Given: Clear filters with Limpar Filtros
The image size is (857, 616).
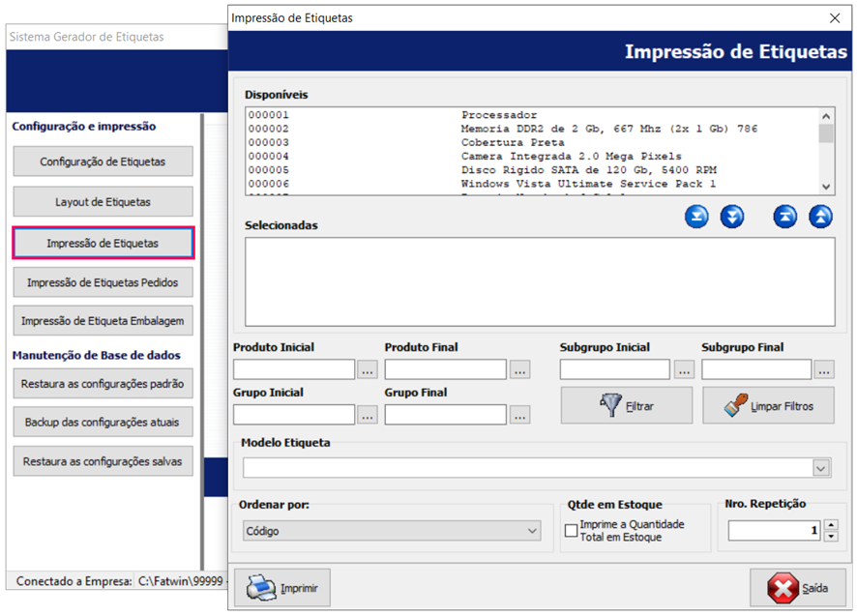Looking at the screenshot, I should (768, 406).
